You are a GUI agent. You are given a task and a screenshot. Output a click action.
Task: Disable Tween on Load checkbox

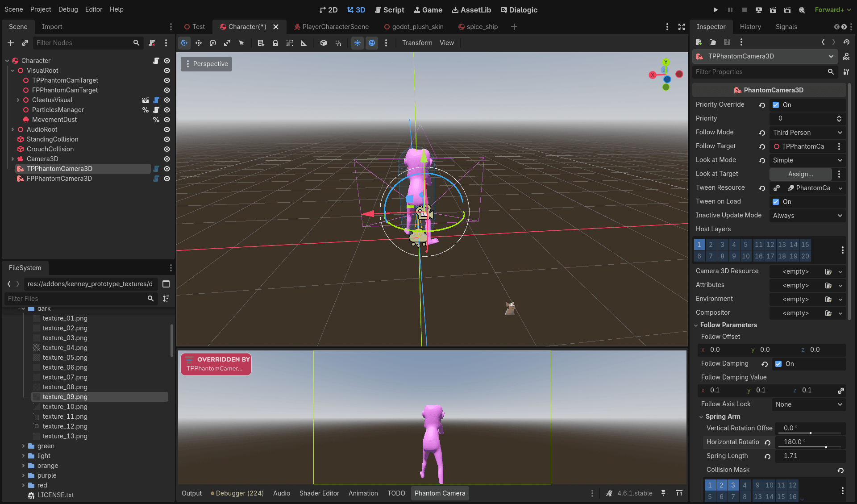[x=776, y=202]
